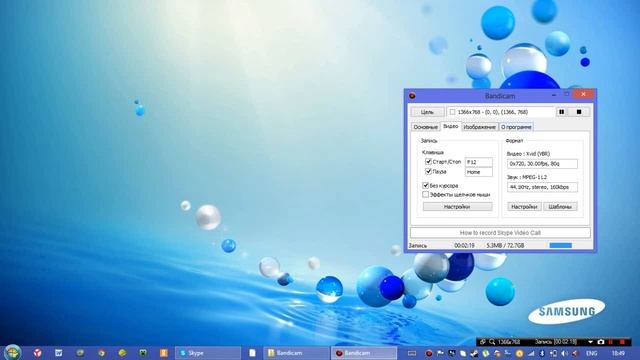The image size is (640, 360).
Task: Open the Изображение tab
Action: 480,127
